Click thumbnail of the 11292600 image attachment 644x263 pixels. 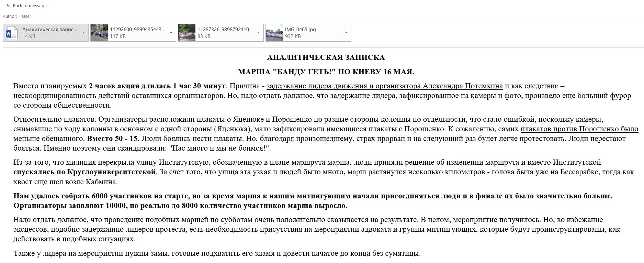pyautogui.click(x=99, y=33)
